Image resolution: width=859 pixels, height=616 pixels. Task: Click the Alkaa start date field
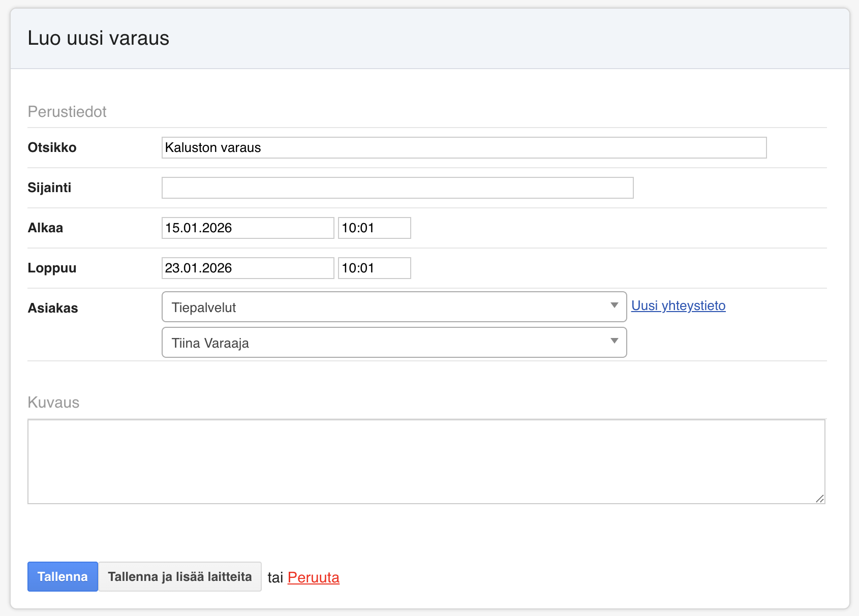248,228
